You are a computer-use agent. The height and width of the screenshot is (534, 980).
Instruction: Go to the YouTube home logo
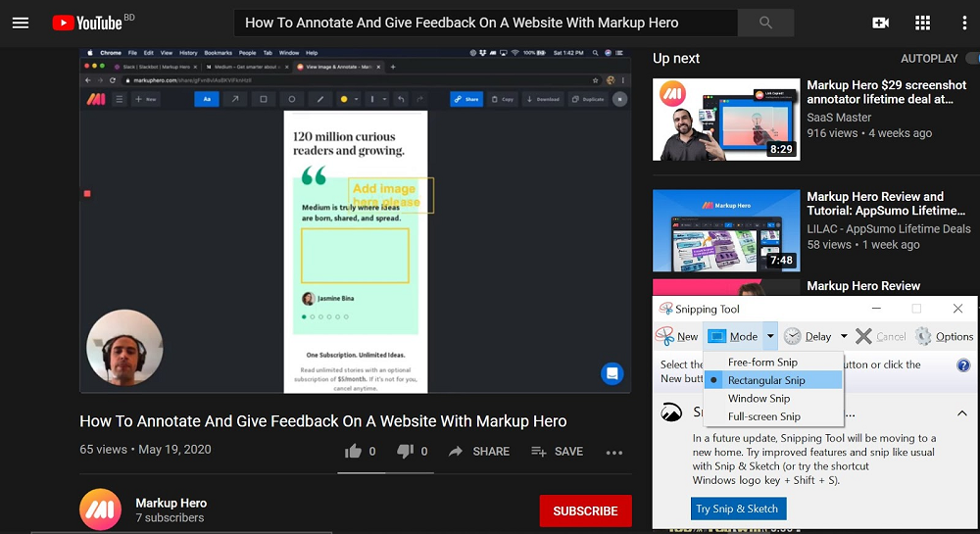point(87,24)
